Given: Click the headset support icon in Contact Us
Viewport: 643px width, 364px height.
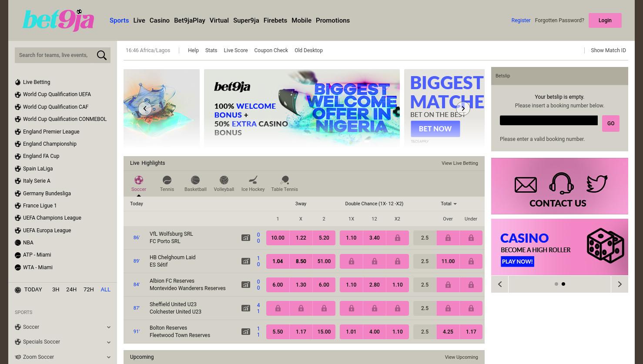Looking at the screenshot, I should (x=562, y=183).
